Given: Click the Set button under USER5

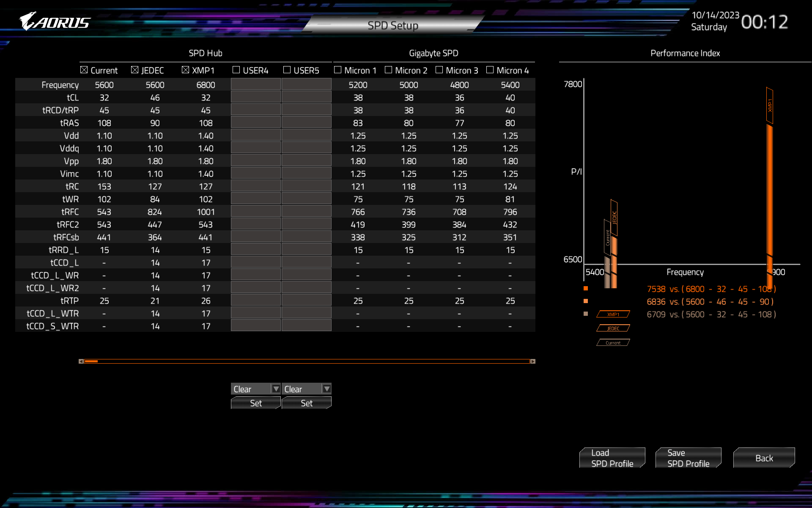Looking at the screenshot, I should click(x=307, y=403).
